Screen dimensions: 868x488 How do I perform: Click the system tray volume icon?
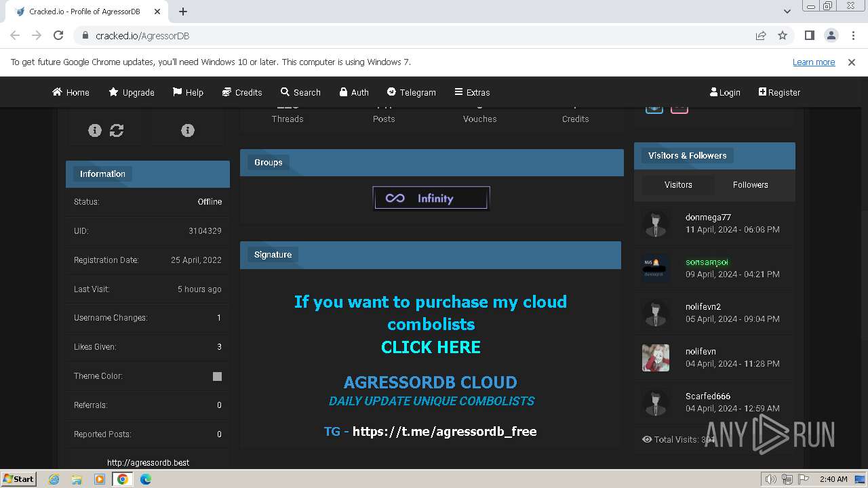coord(770,479)
